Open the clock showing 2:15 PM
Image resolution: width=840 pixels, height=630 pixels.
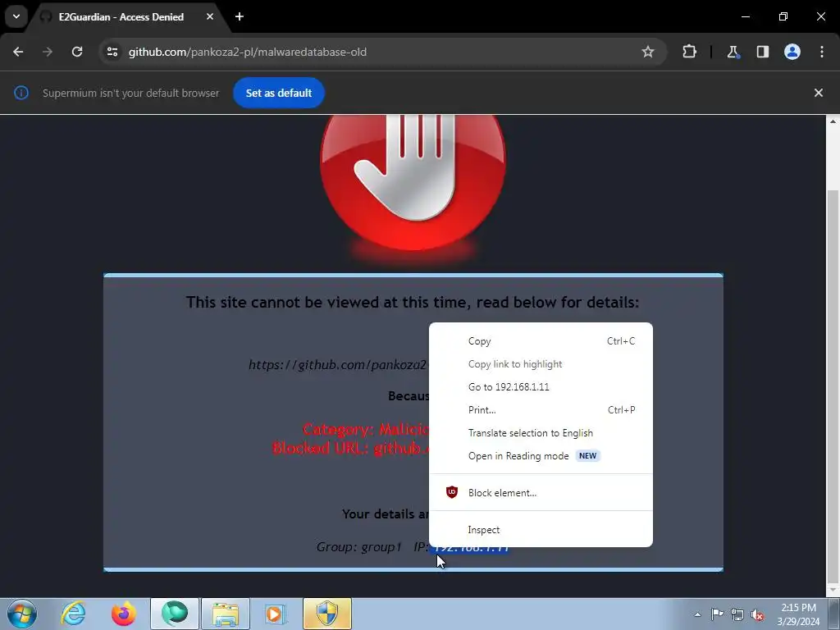tap(798, 614)
